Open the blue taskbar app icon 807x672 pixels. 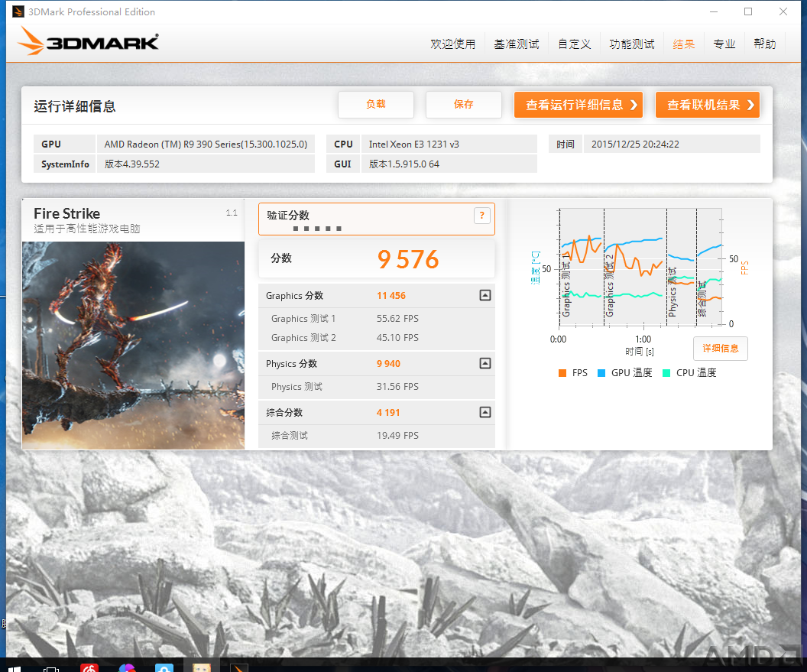164,668
